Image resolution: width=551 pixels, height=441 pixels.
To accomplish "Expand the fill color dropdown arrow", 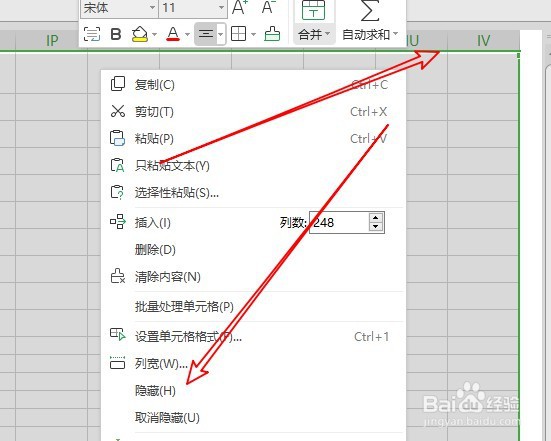I will click(154, 34).
